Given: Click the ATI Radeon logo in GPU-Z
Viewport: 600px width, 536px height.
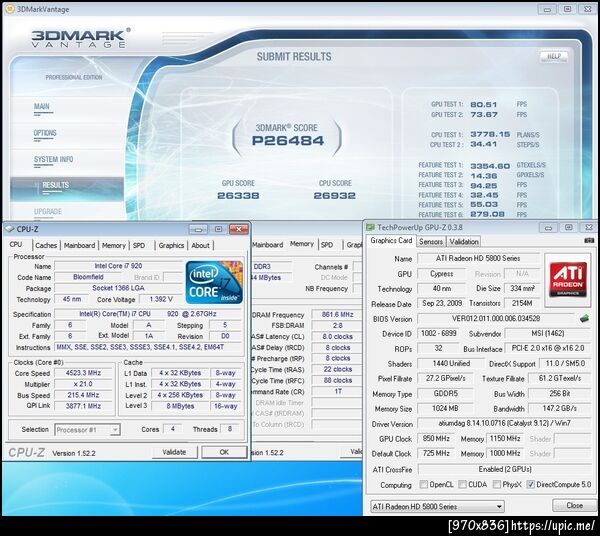Looking at the screenshot, I should [x=567, y=280].
